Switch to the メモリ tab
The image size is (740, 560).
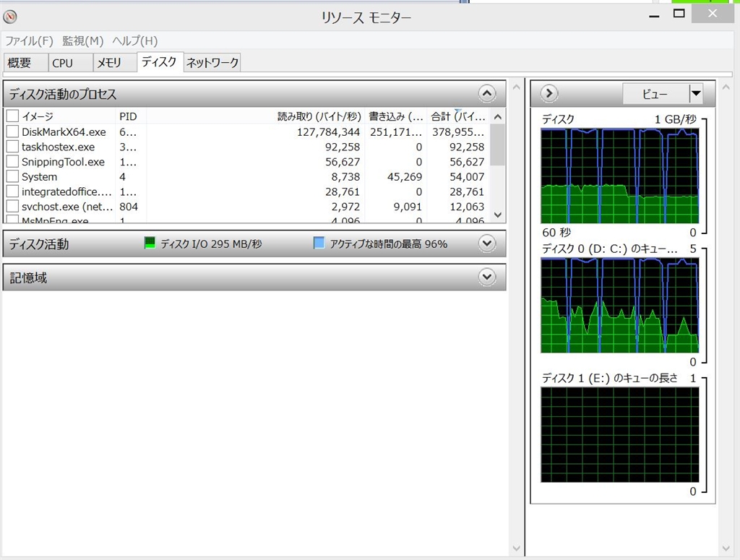click(x=115, y=63)
